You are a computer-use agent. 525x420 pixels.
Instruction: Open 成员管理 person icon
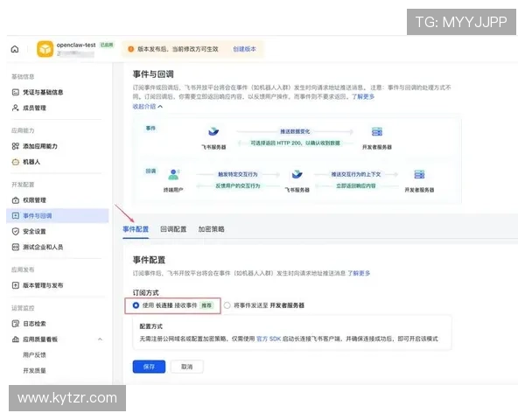pyautogui.click(x=16, y=108)
